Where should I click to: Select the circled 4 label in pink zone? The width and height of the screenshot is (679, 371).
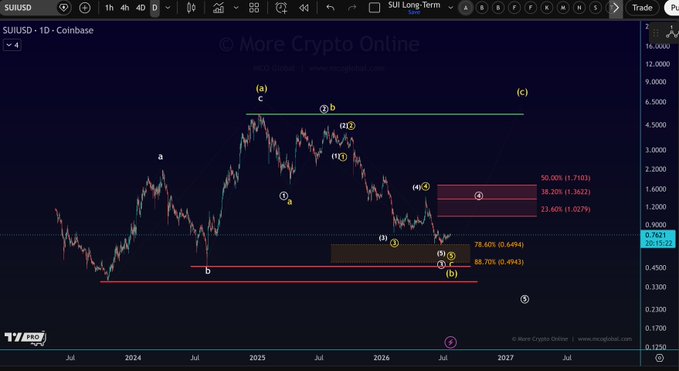[x=479, y=196]
